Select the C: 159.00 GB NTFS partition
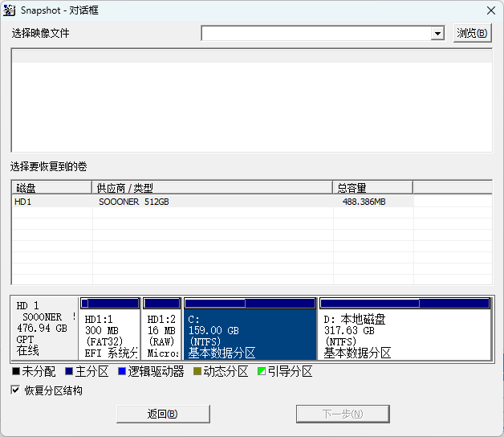 (250, 335)
